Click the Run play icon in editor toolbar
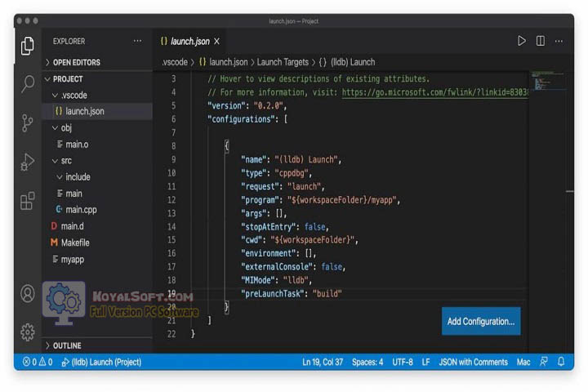Viewport: 588px width, 392px height. (x=521, y=41)
